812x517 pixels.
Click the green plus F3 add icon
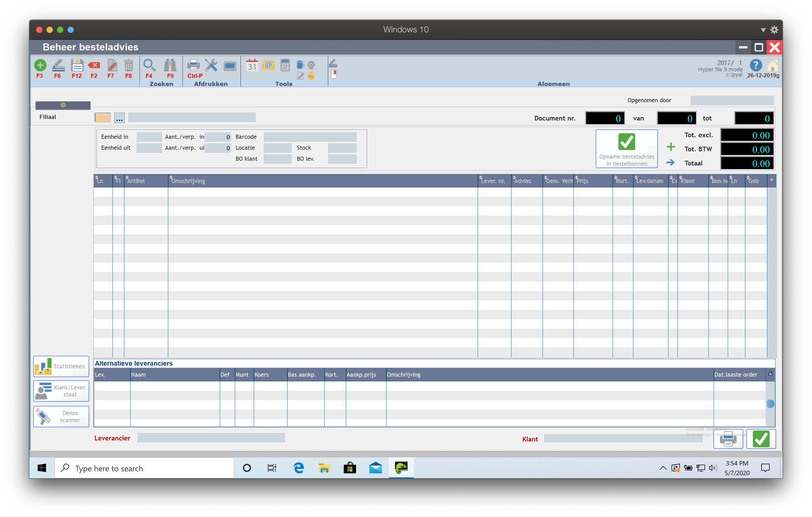point(40,65)
